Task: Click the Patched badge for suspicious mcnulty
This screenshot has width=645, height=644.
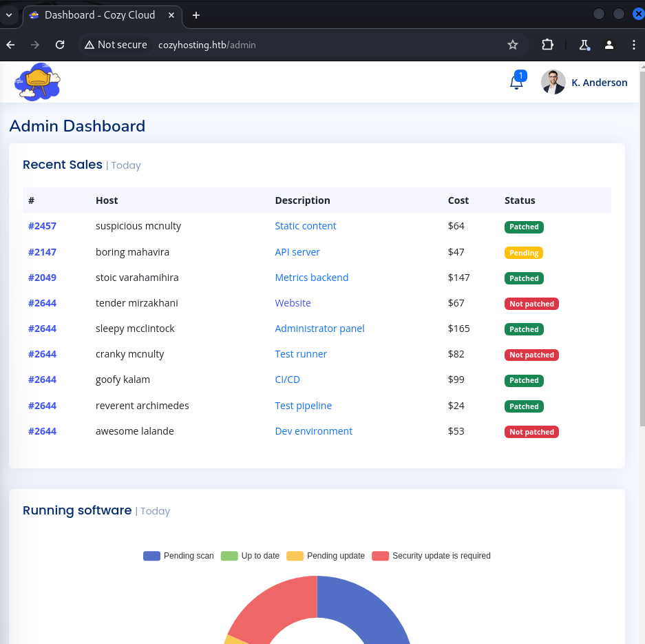Action: (x=524, y=227)
